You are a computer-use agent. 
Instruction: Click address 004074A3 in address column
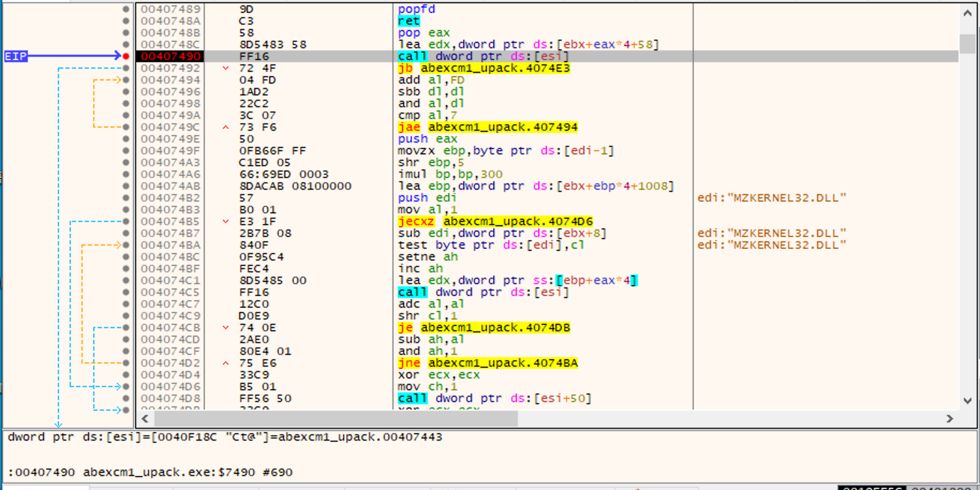(x=170, y=162)
